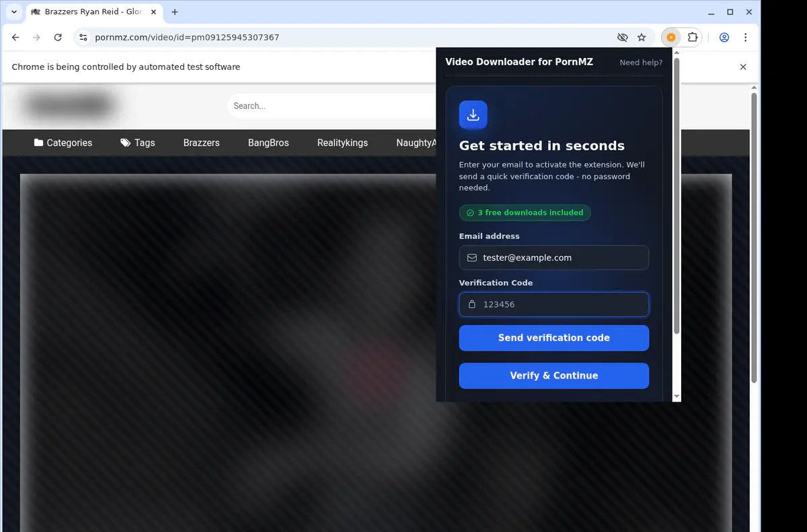
Task: Open the Categories menu item
Action: 63,143
